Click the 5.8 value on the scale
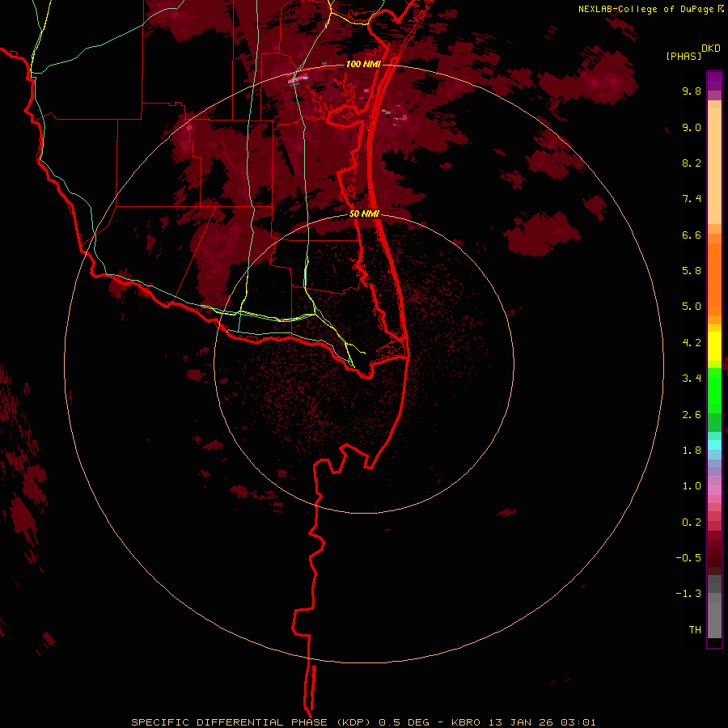 point(692,271)
